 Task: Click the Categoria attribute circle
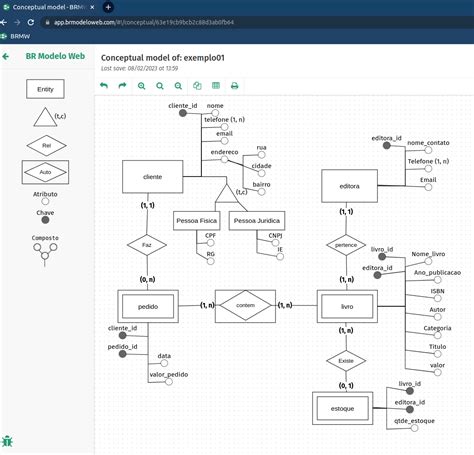click(x=437, y=335)
